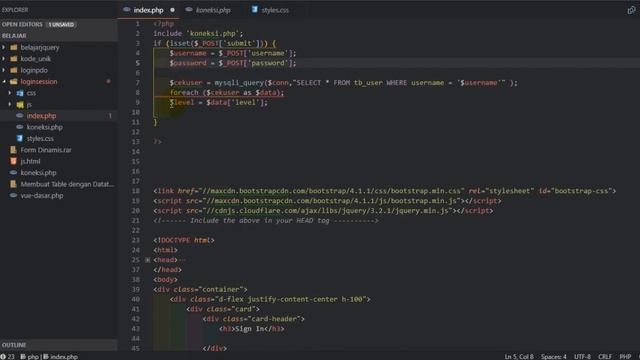Click the CSS file icon beside styles.css in tree
The width and height of the screenshot is (640, 360).
coord(20,139)
